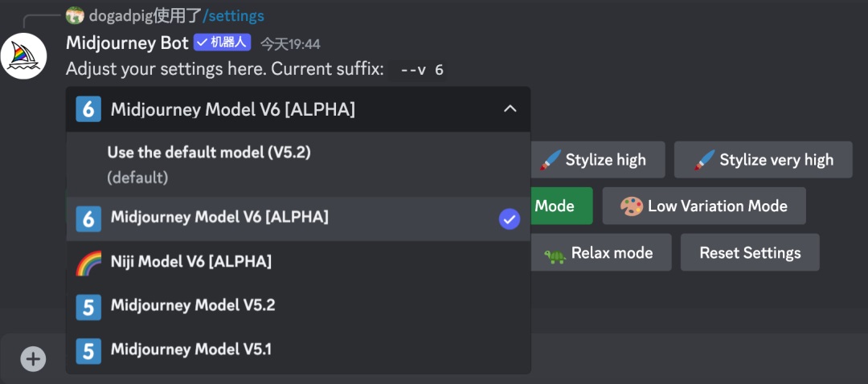This screenshot has height=384, width=868.
Task: Toggle the blue checkmark on Model V6
Action: pos(509,219)
